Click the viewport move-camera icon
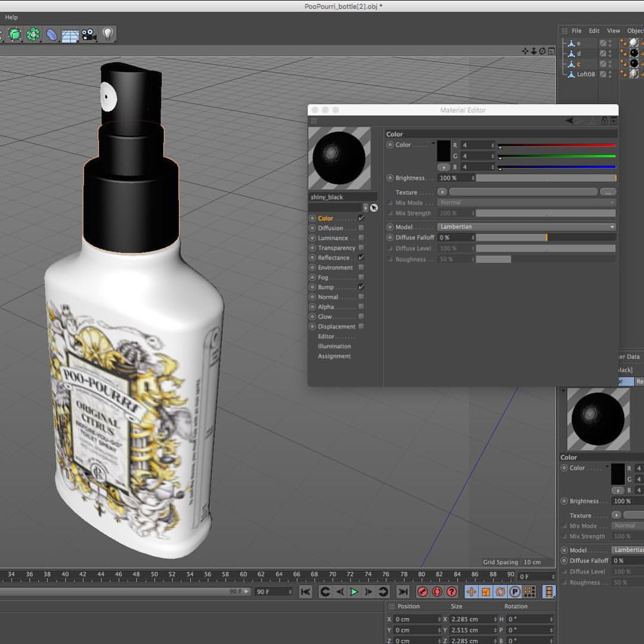 click(x=525, y=51)
